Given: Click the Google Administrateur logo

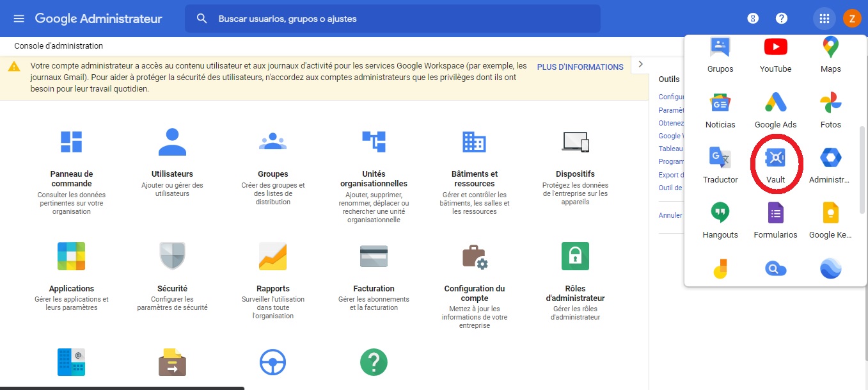Looking at the screenshot, I should point(99,19).
